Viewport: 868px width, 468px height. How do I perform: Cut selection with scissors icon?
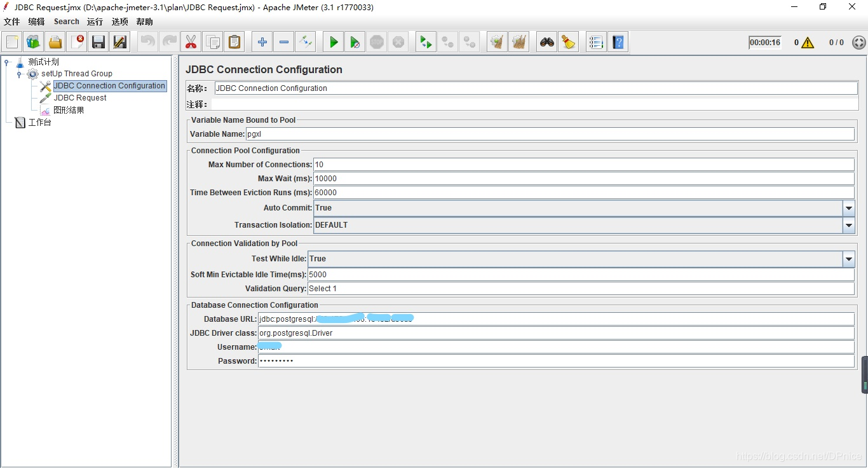click(x=191, y=43)
